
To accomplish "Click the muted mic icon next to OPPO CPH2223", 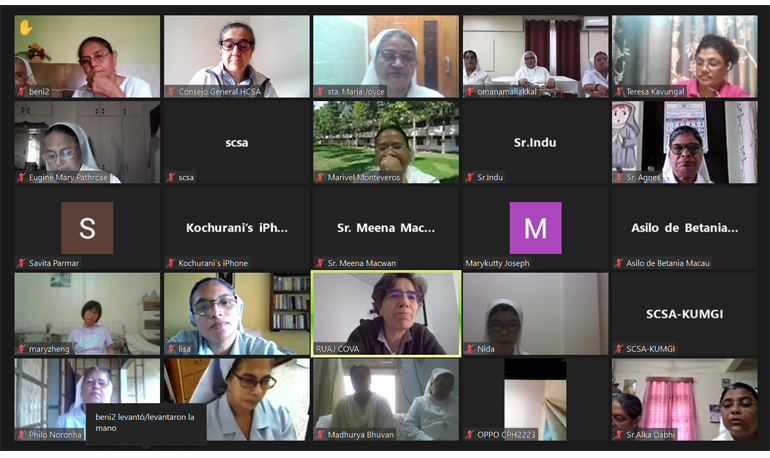I will [x=470, y=434].
